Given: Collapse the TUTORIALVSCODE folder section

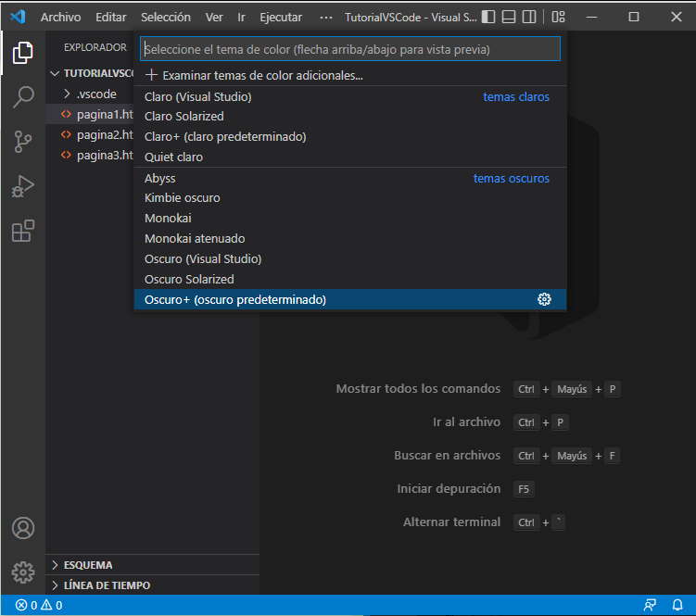Looking at the screenshot, I should pyautogui.click(x=91, y=73).
